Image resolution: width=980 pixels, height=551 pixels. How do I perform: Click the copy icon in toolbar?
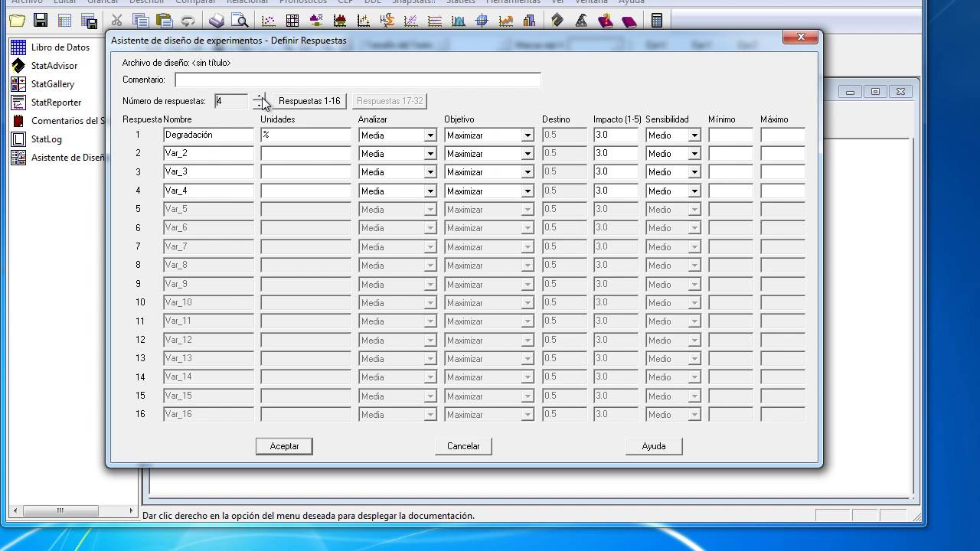(139, 21)
